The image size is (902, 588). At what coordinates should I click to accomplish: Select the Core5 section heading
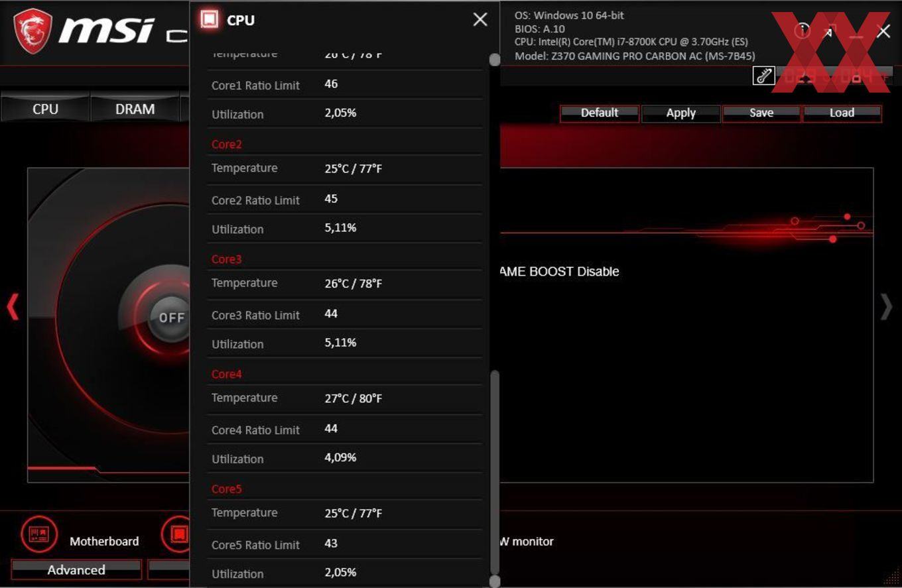click(227, 489)
